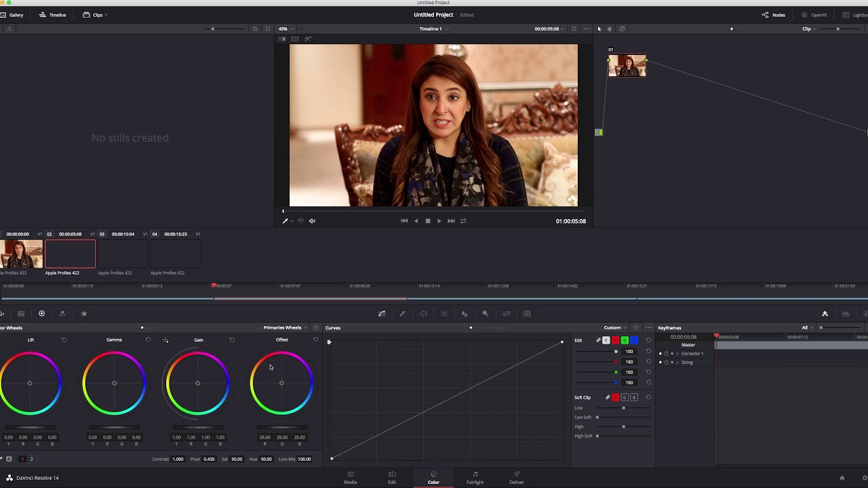868x488 pixels.
Task: Expand the Corrector 1 keyframe track
Action: (677, 354)
